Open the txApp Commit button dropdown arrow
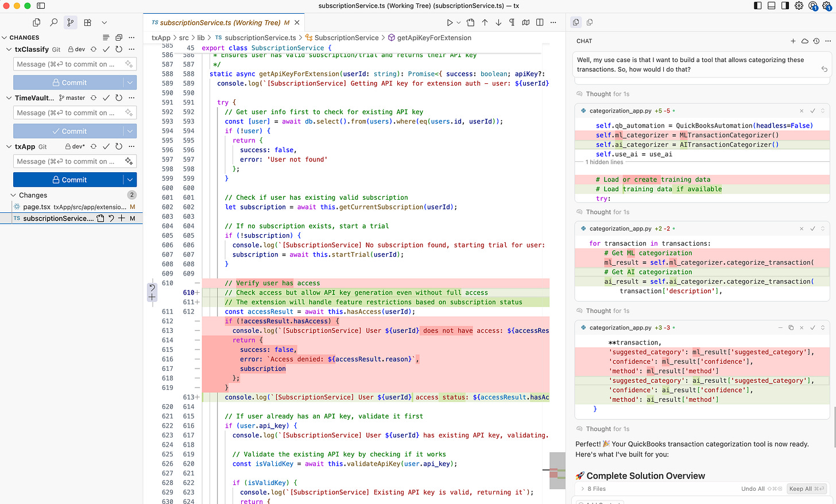This screenshot has width=836, height=504. tap(130, 180)
